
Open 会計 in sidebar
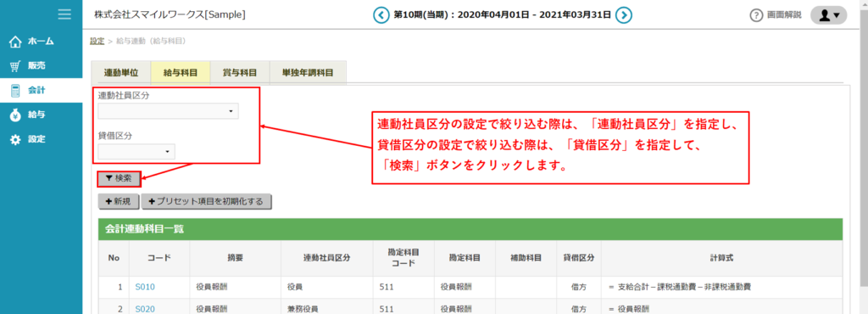tap(41, 90)
